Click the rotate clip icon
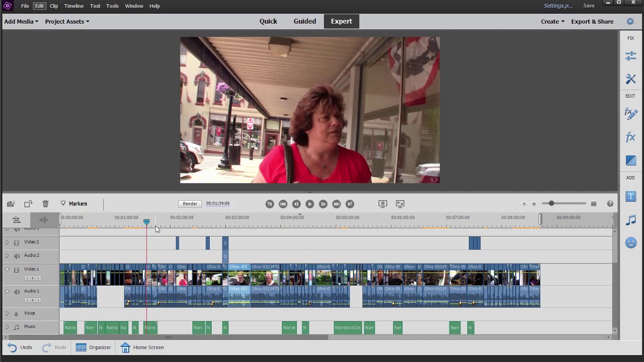Screen dimensions: 644x362 [x=28, y=204]
